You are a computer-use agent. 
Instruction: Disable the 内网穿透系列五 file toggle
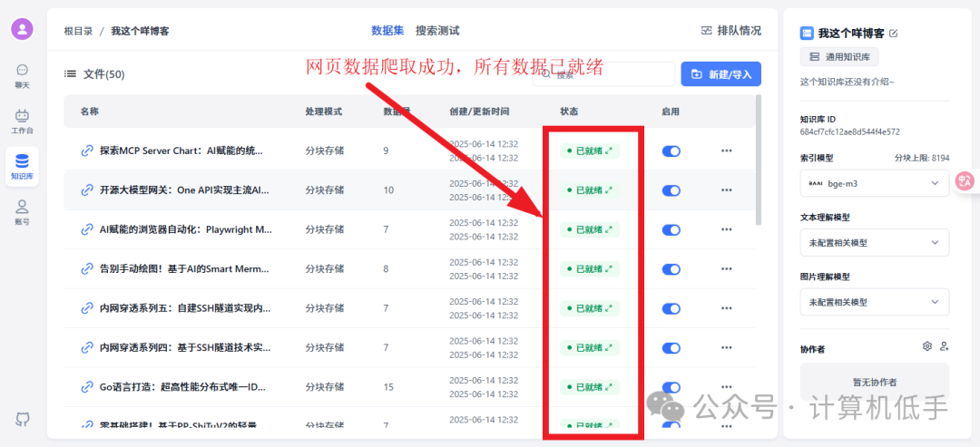[x=671, y=308]
